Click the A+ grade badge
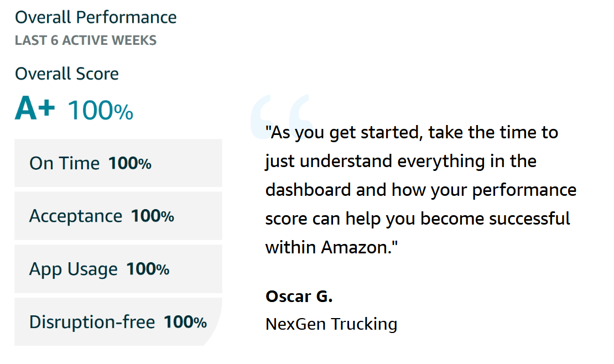The height and width of the screenshot is (364, 614). [x=35, y=108]
